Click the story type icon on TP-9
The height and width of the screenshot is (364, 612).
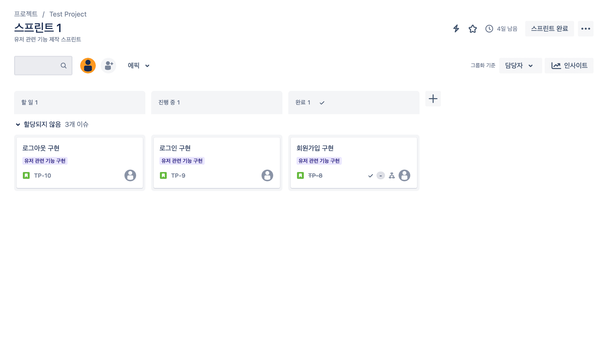(x=163, y=175)
